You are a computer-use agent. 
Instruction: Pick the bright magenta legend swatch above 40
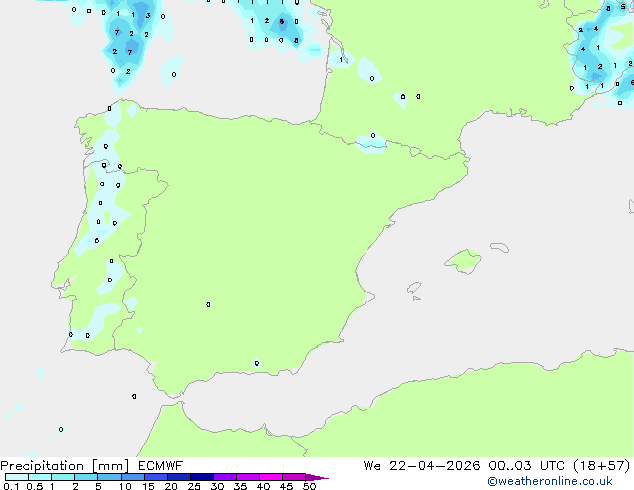(271, 477)
